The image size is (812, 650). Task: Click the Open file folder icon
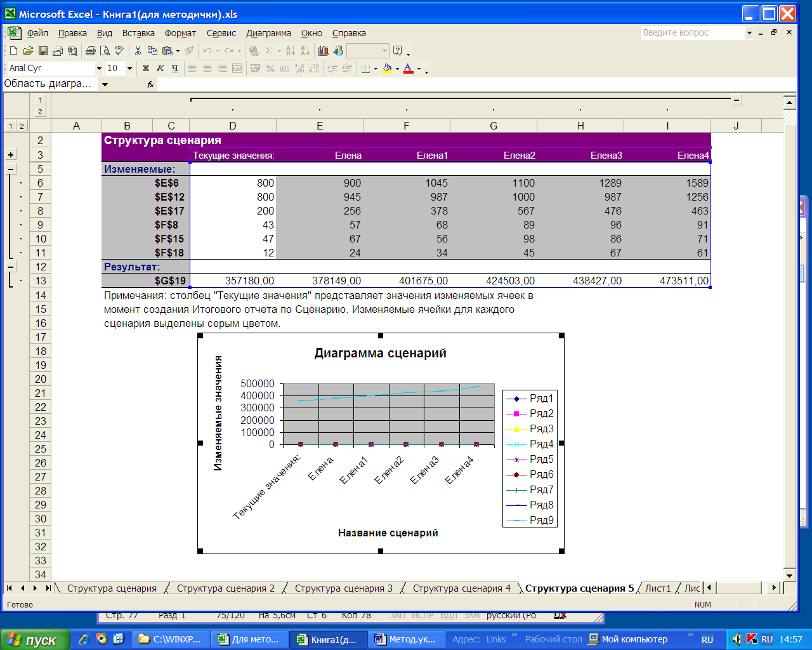coord(28,51)
